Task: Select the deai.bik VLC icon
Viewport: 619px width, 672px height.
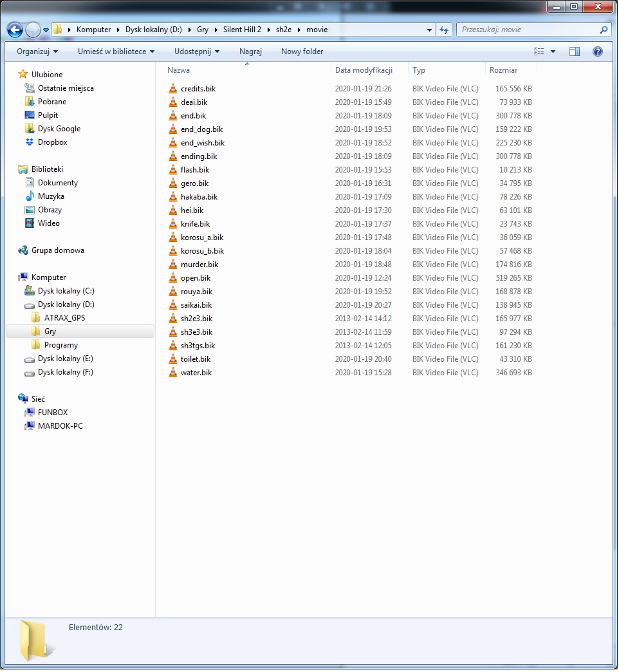Action: [173, 102]
